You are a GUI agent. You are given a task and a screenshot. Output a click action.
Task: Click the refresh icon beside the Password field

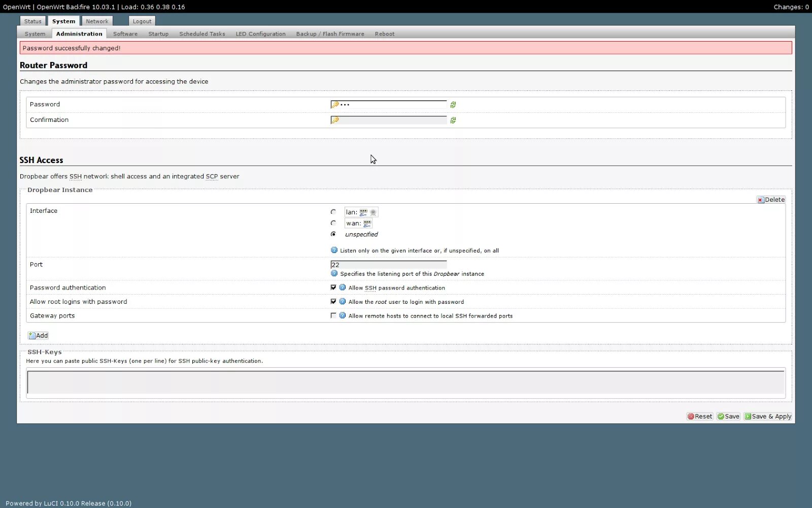coord(453,105)
